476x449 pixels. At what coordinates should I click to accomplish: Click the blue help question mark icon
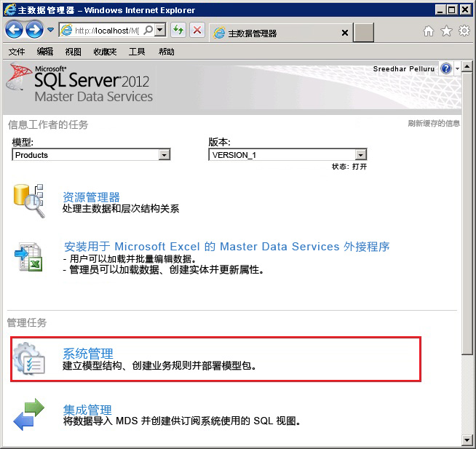446,68
